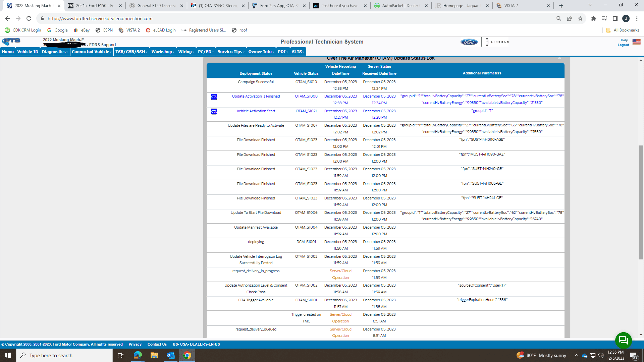Open All Bookmarks folder
Screen dimensions: 644x362
click(623, 30)
